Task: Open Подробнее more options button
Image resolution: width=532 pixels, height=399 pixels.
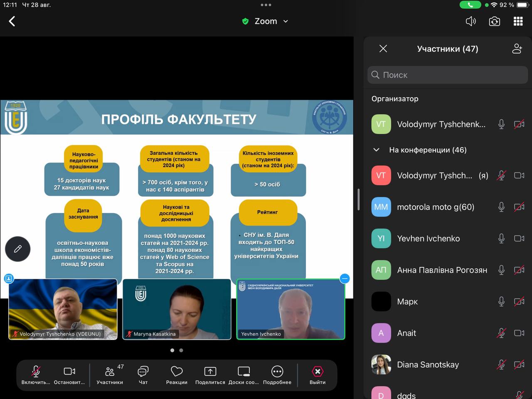Action: [277, 375]
